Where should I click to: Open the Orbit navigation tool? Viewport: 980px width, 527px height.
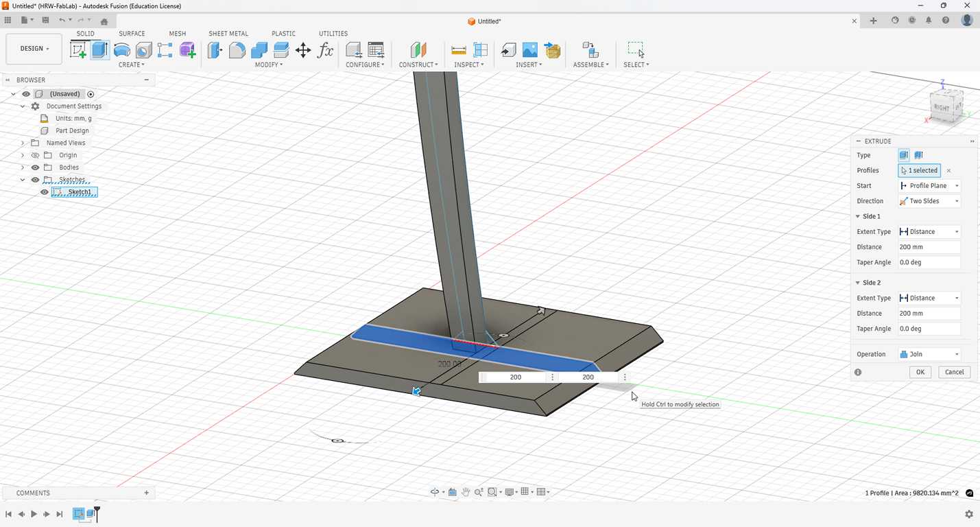tap(435, 492)
